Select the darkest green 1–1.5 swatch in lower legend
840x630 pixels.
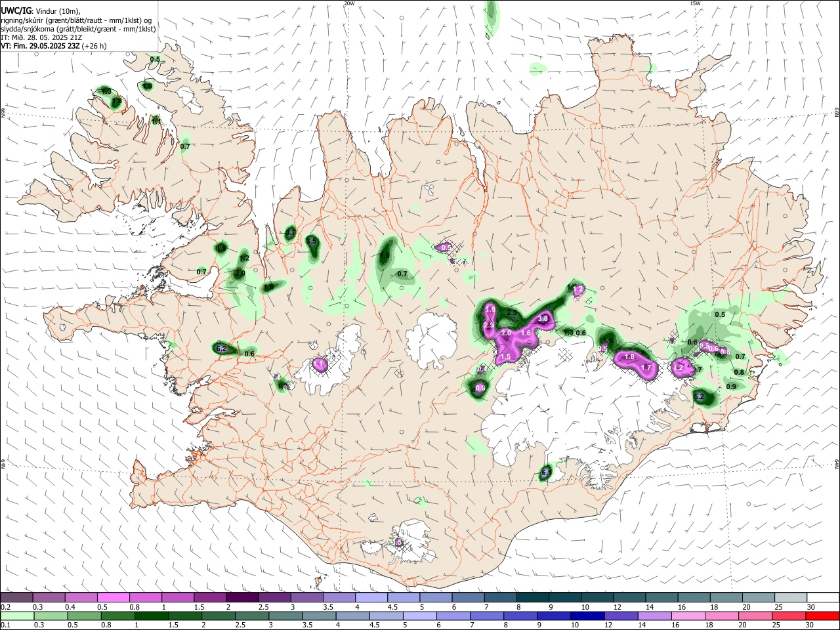point(151,616)
